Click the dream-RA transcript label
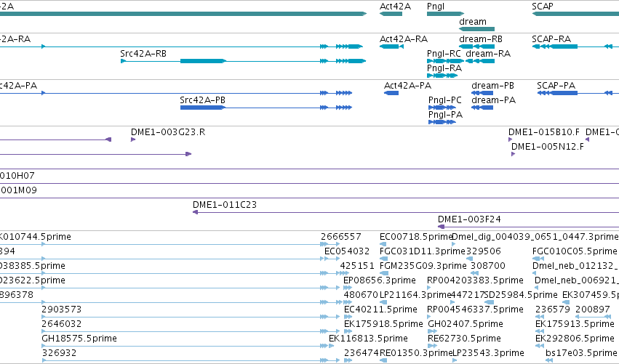This screenshot has width=619, height=364. (x=488, y=54)
